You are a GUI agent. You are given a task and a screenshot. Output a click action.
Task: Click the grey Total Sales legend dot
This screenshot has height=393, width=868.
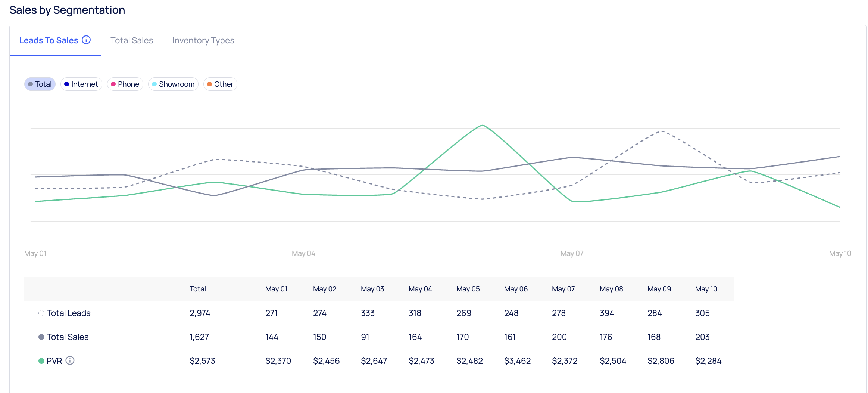[41, 337]
